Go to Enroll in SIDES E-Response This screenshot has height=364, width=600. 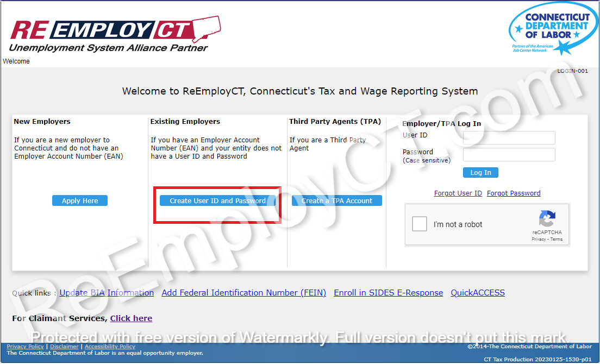[388, 293]
